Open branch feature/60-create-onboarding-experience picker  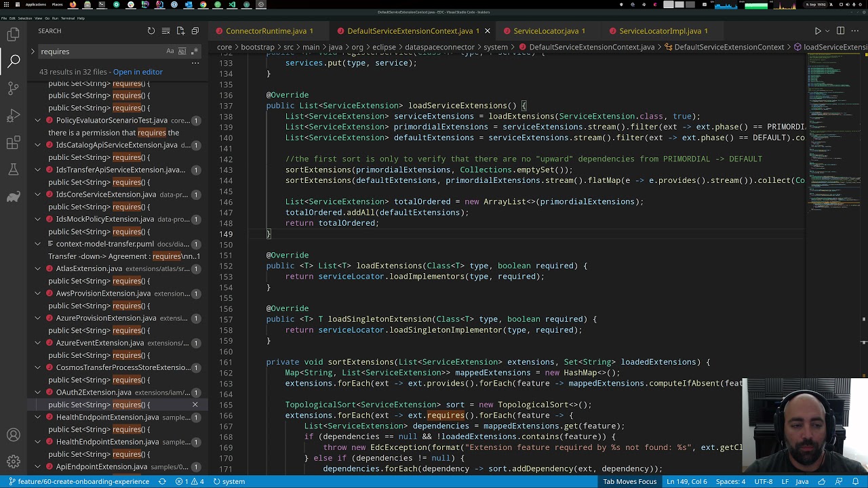tap(79, 482)
